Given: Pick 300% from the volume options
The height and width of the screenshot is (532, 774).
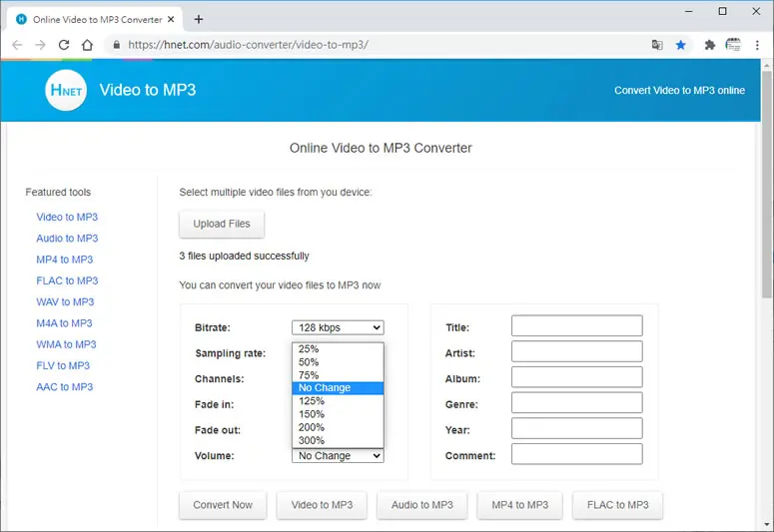Looking at the screenshot, I should [x=338, y=440].
